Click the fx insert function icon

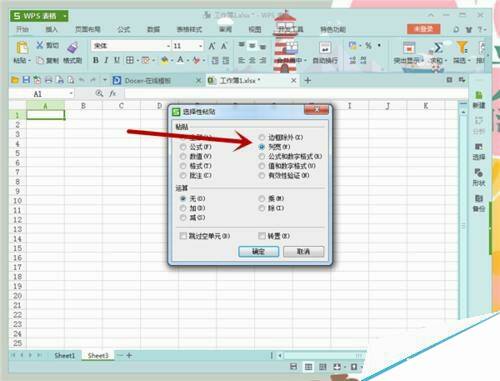pyautogui.click(x=113, y=94)
